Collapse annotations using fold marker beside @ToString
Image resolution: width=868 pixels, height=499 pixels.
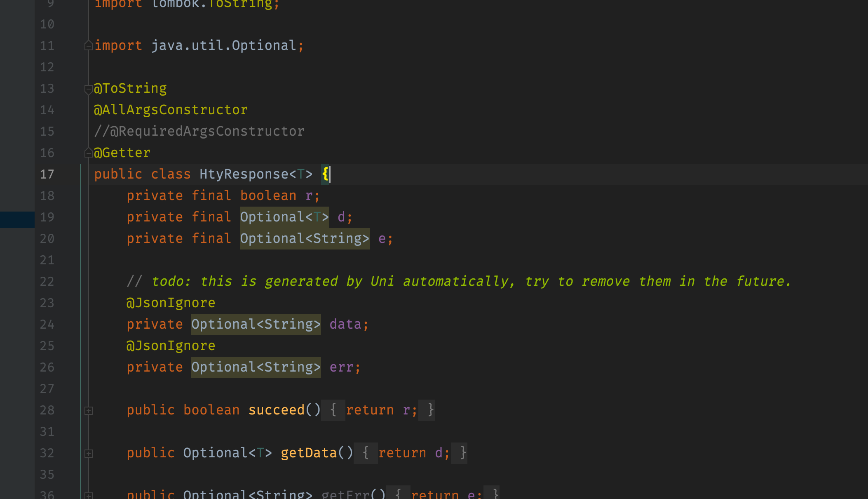tap(88, 89)
